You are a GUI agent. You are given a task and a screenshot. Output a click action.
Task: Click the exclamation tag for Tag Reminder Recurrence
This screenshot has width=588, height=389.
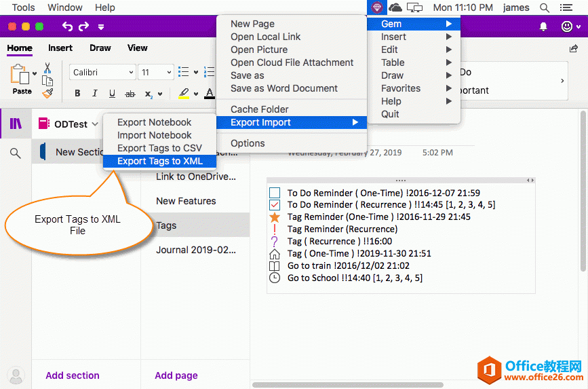point(275,229)
